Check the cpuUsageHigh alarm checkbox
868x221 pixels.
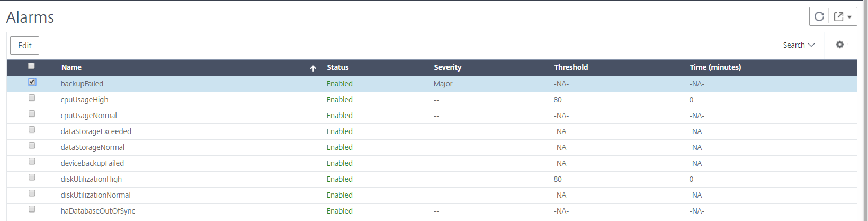[32, 98]
